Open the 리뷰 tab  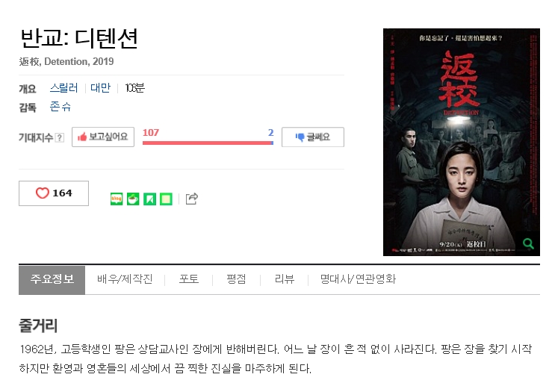pos(285,279)
